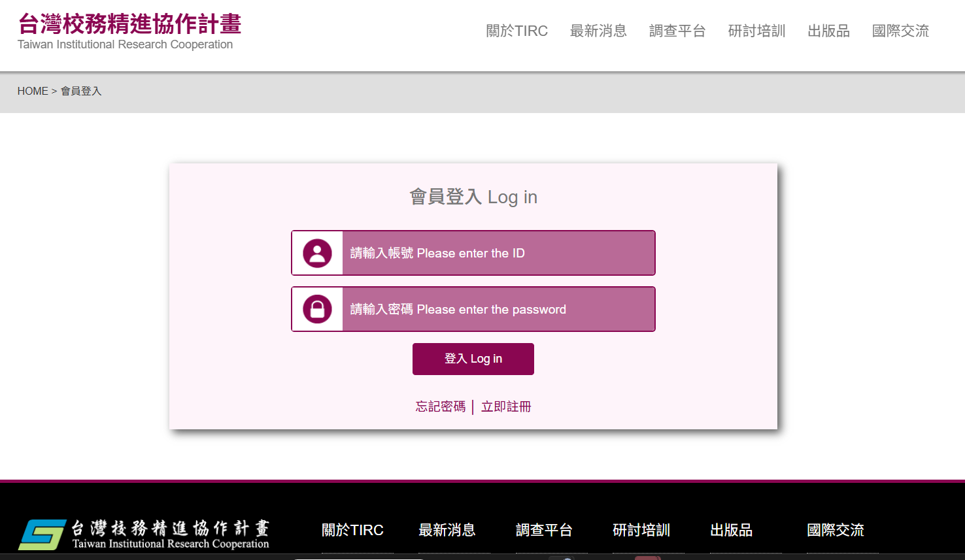
Task: Click the TIRC logo icon in footer
Action: click(x=42, y=535)
